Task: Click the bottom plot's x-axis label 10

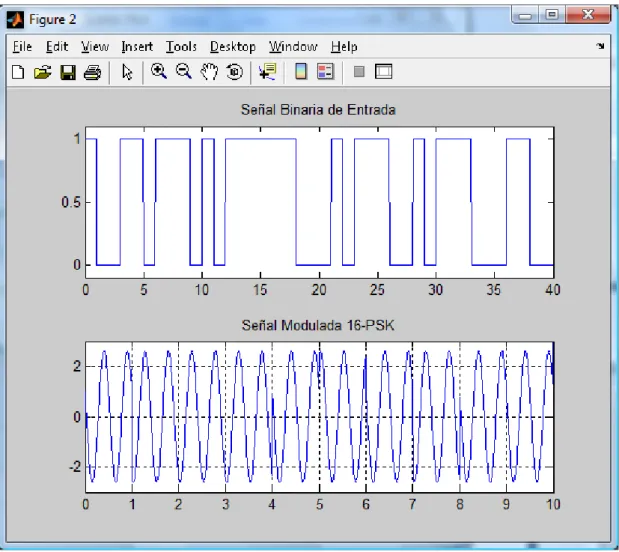Action: pos(553,505)
